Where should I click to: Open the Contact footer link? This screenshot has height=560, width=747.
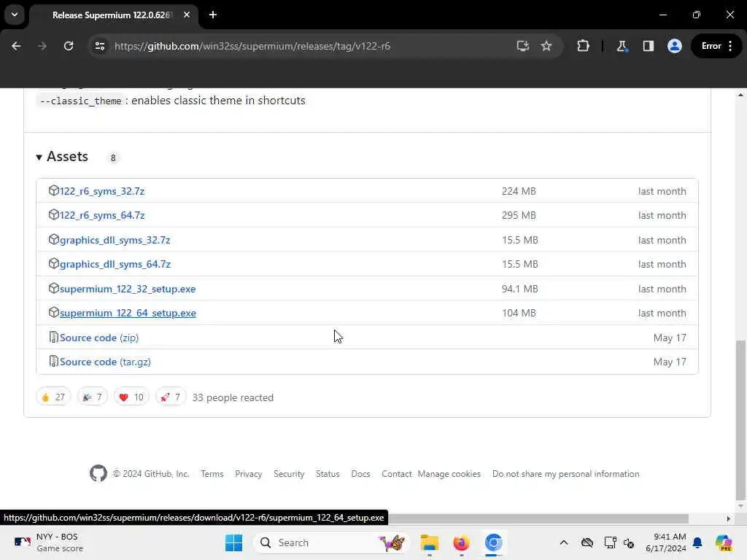coord(396,474)
